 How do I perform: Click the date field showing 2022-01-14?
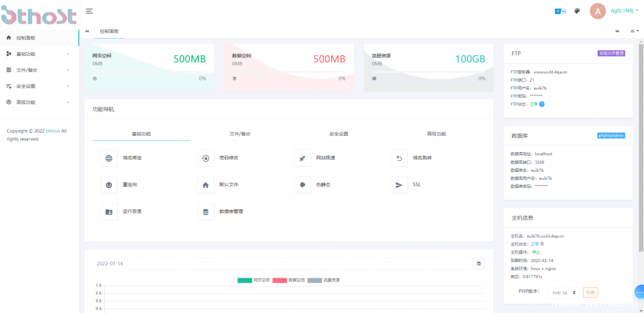(x=283, y=263)
